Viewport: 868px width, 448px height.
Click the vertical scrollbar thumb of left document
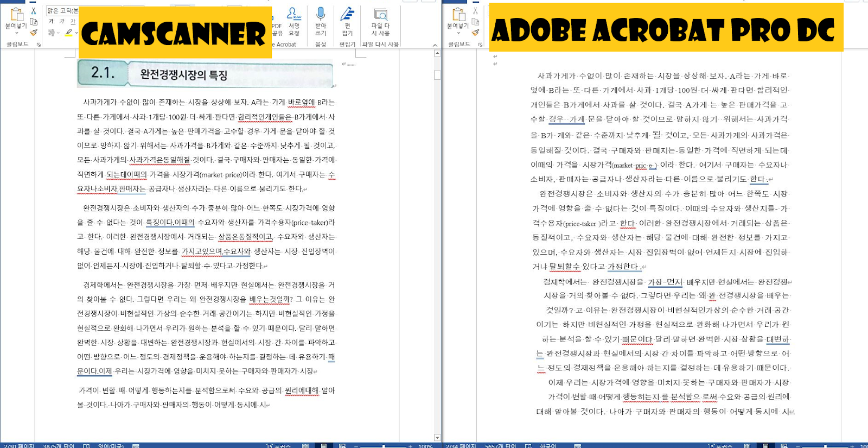[437, 75]
